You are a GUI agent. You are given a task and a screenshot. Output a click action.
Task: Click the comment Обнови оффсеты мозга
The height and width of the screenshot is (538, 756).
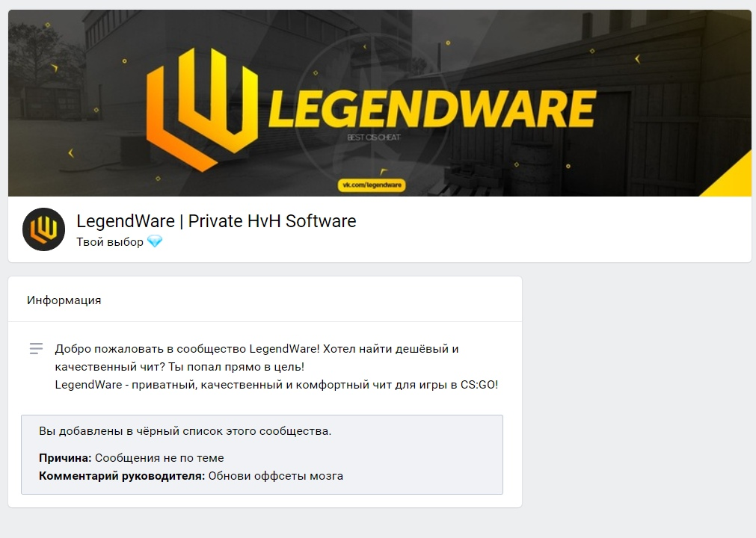(276, 476)
